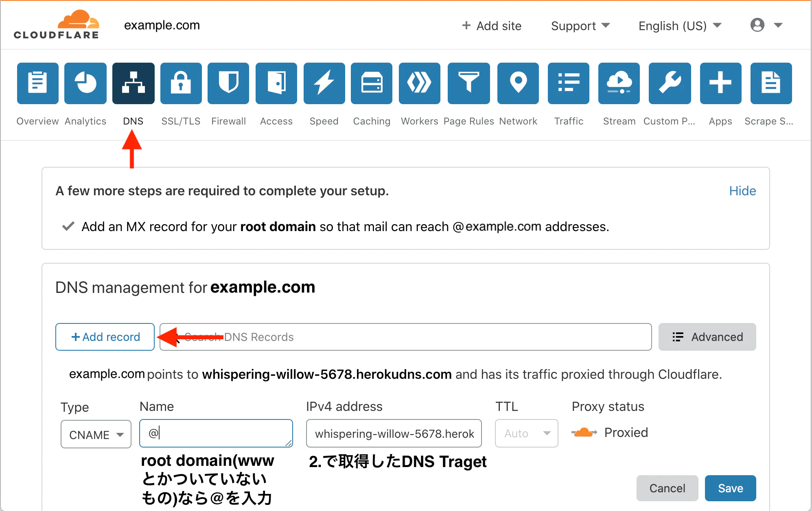Open the user account dropdown

point(766,25)
